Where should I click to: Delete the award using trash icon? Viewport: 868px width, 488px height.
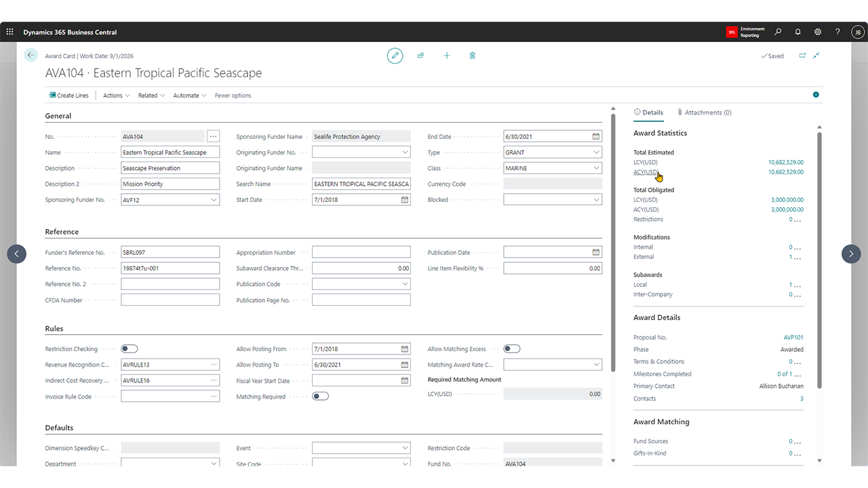point(472,56)
